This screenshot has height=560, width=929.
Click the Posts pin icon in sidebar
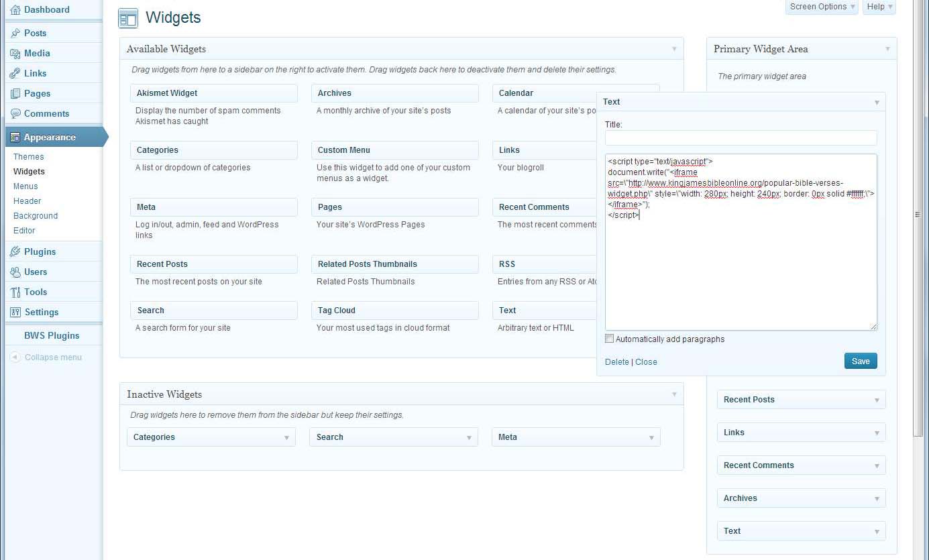click(x=15, y=33)
